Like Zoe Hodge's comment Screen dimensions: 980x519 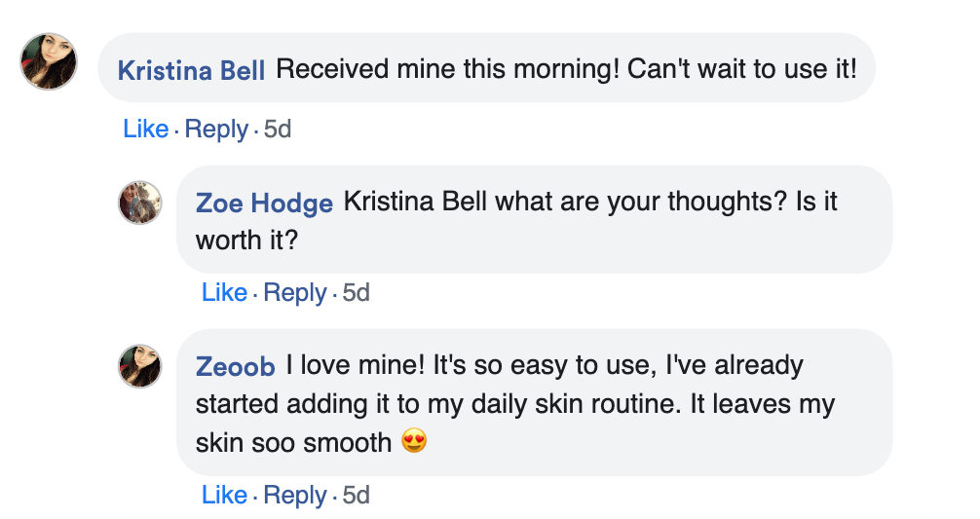224,292
